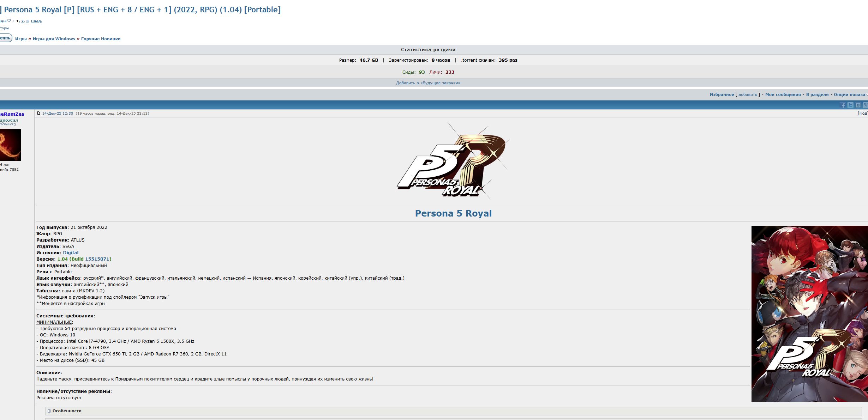The width and height of the screenshot is (868, 420).
Task: Expand the Особенности spoiler
Action: [67, 411]
